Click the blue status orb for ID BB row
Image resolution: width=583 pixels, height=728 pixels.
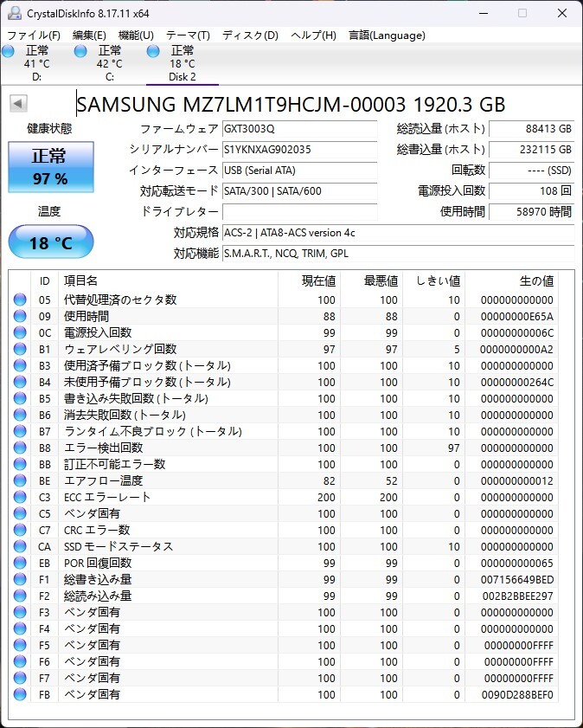click(20, 464)
